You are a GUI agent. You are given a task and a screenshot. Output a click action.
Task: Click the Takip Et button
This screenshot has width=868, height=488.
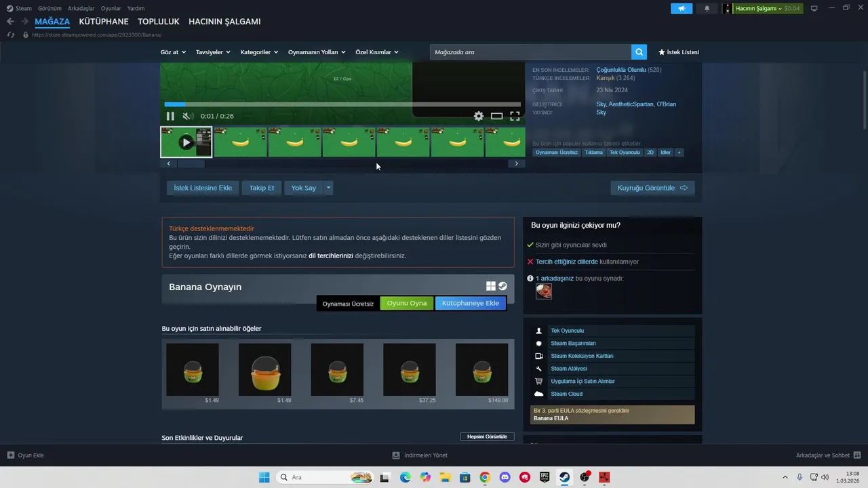[x=262, y=188]
